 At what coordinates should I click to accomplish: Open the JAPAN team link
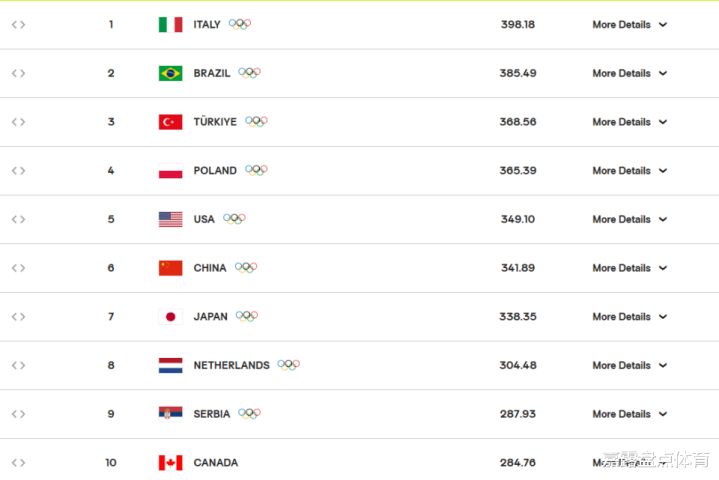point(210,317)
